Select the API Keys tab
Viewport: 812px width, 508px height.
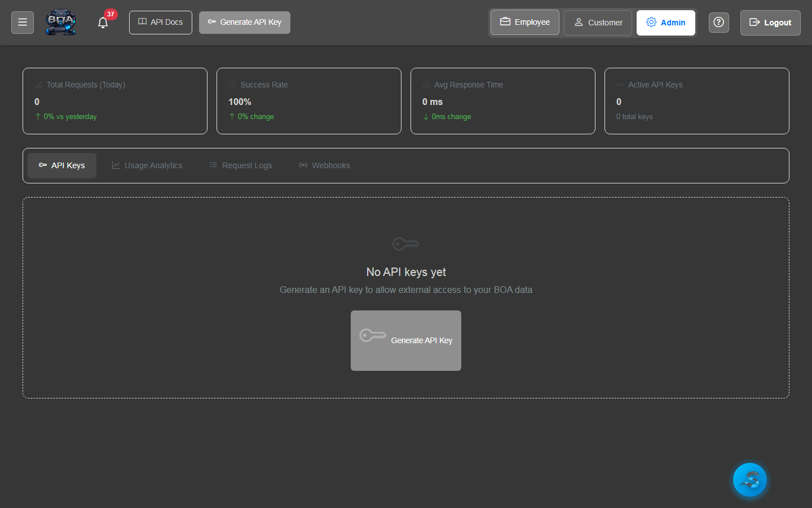pyautogui.click(x=61, y=165)
